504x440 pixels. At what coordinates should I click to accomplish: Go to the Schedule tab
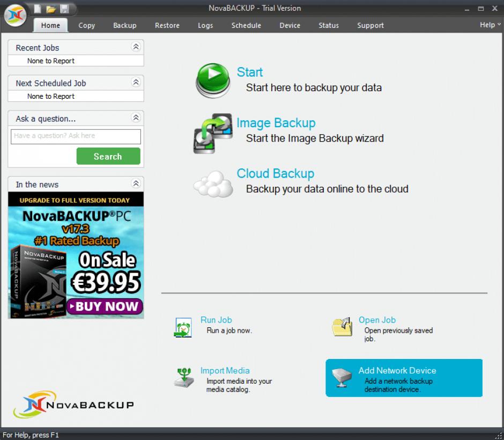coord(246,25)
